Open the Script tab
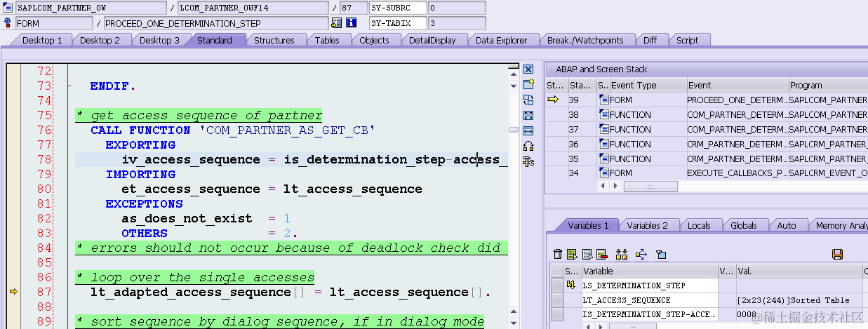 687,40
